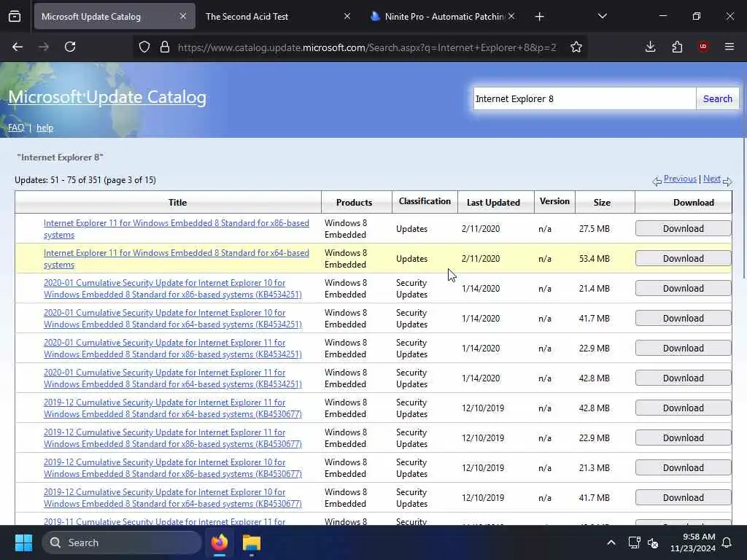This screenshot has width=747, height=560.
Task: Open the tracking protection shield icon
Action: [144, 47]
